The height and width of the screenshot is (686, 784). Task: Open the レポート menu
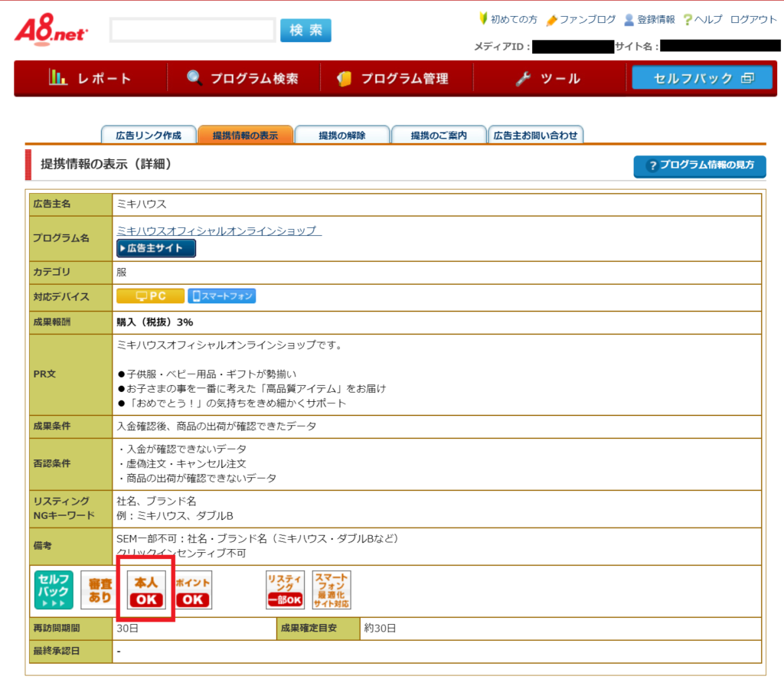click(91, 79)
